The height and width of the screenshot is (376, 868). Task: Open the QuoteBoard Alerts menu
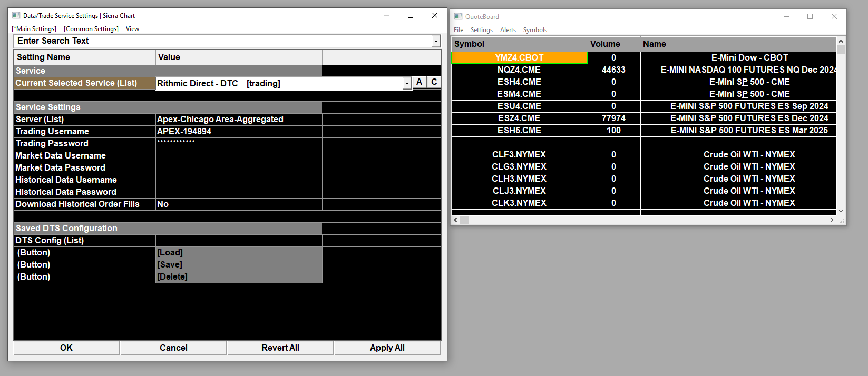click(508, 30)
